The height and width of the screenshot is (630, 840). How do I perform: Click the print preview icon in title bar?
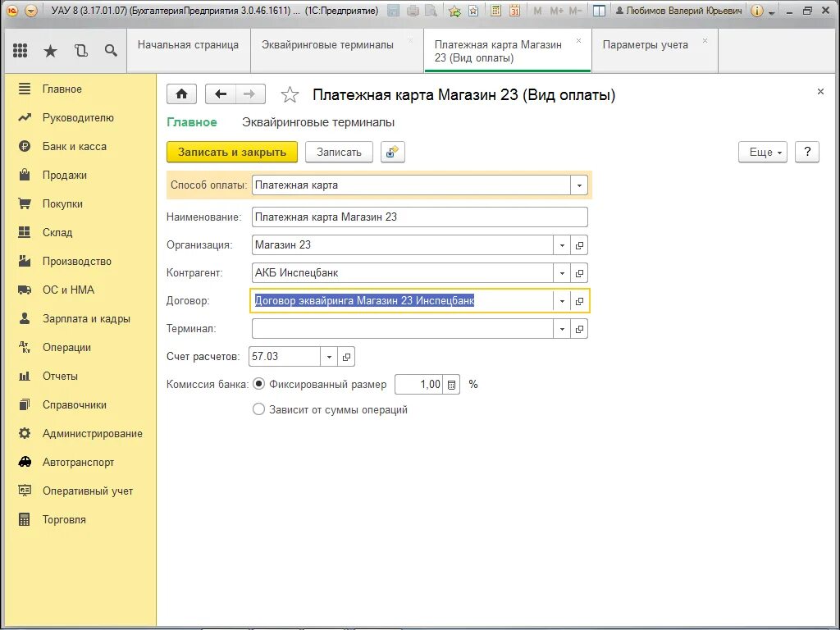(x=431, y=11)
